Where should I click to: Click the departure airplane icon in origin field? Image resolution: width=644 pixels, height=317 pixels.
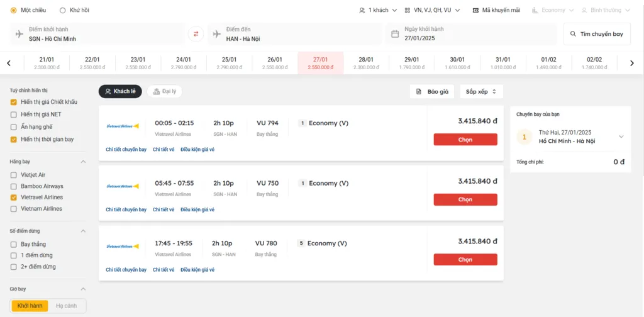click(19, 34)
